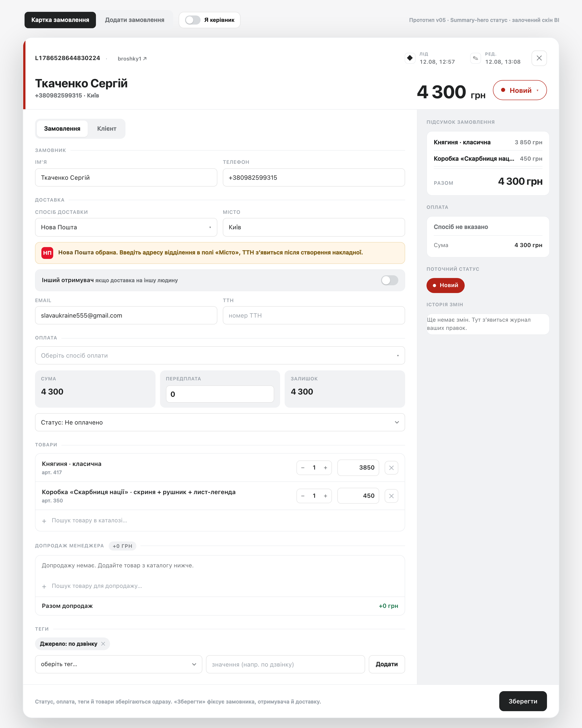The image size is (582, 728).
Task: Focus the 'Передплата' prepayment field
Action: click(220, 394)
